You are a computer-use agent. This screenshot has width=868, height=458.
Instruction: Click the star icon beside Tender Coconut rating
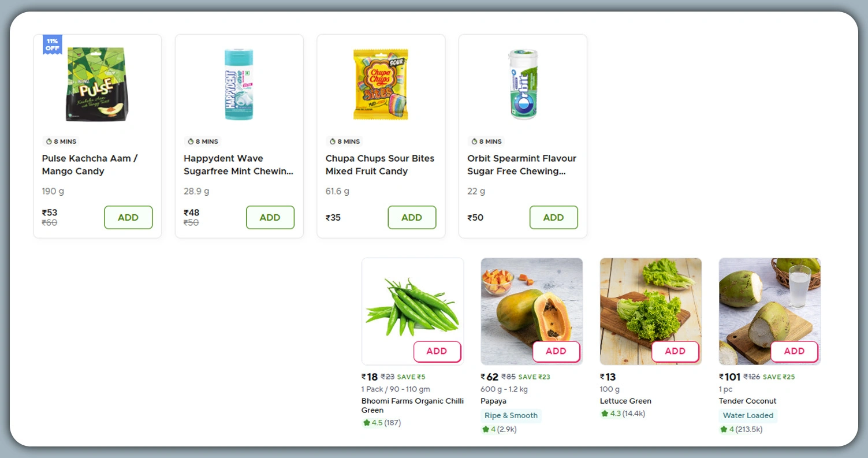pyautogui.click(x=724, y=429)
